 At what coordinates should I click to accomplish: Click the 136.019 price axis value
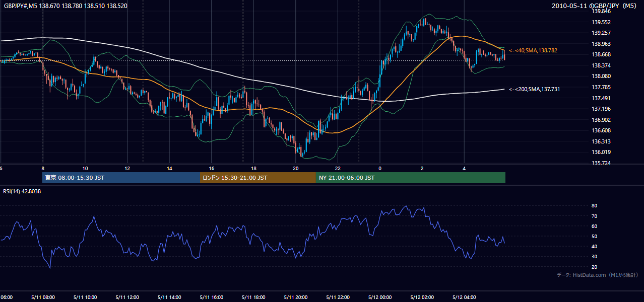coord(601,152)
